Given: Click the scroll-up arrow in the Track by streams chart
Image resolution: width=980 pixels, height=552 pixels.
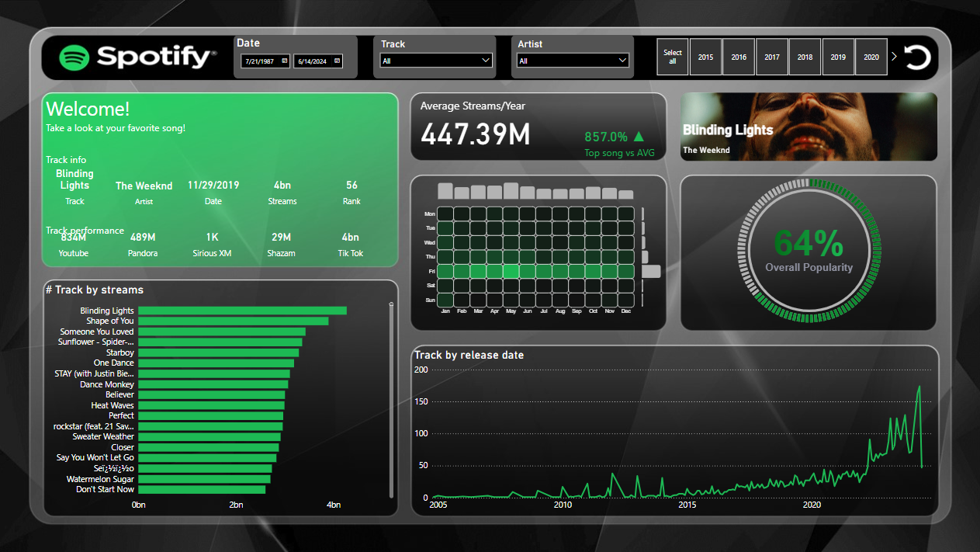Looking at the screenshot, I should tap(392, 304).
